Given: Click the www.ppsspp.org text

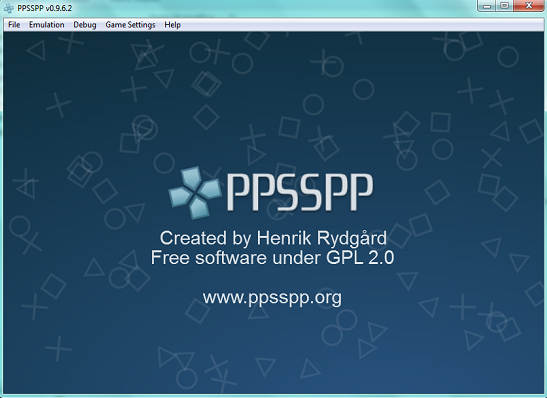Looking at the screenshot, I should 272,298.
